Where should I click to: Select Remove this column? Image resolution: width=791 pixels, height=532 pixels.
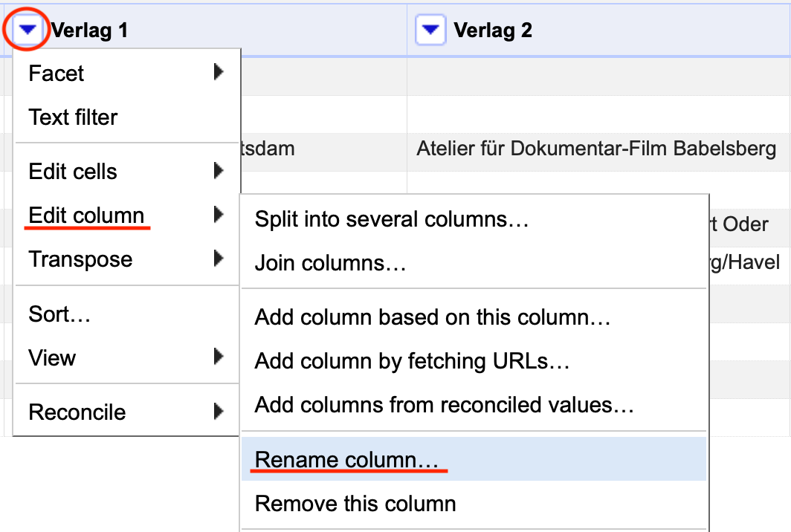click(x=355, y=504)
